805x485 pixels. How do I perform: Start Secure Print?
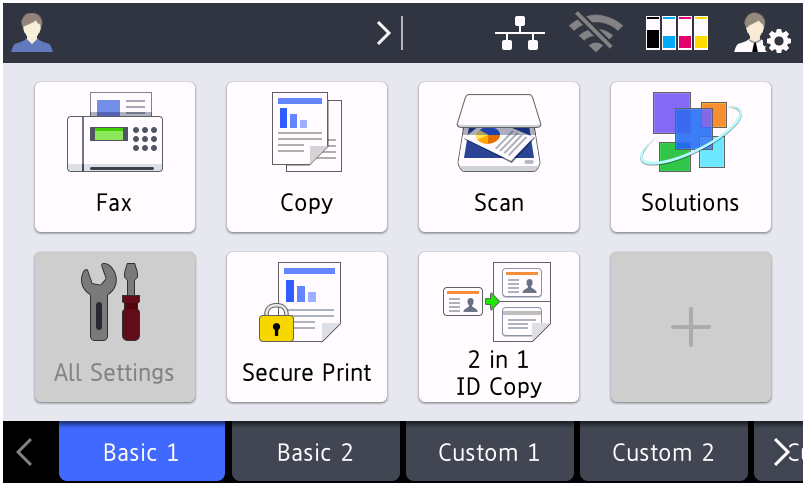pyautogui.click(x=307, y=327)
